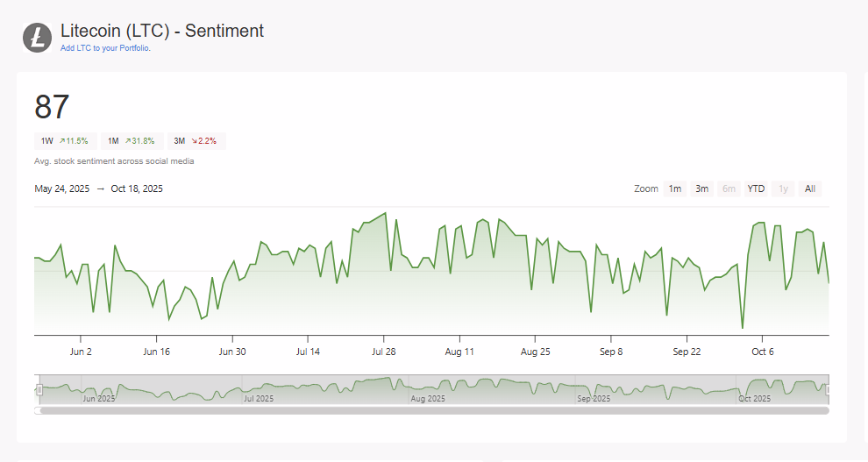Image resolution: width=868 pixels, height=462 pixels.
Task: Click Oct 2025 in the navigator
Action: 755,398
